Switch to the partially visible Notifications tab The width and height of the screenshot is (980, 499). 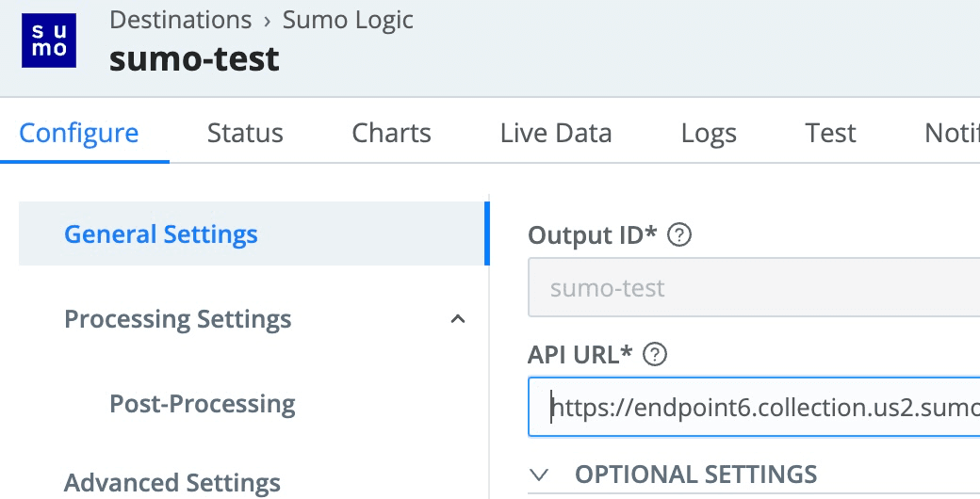tap(952, 133)
